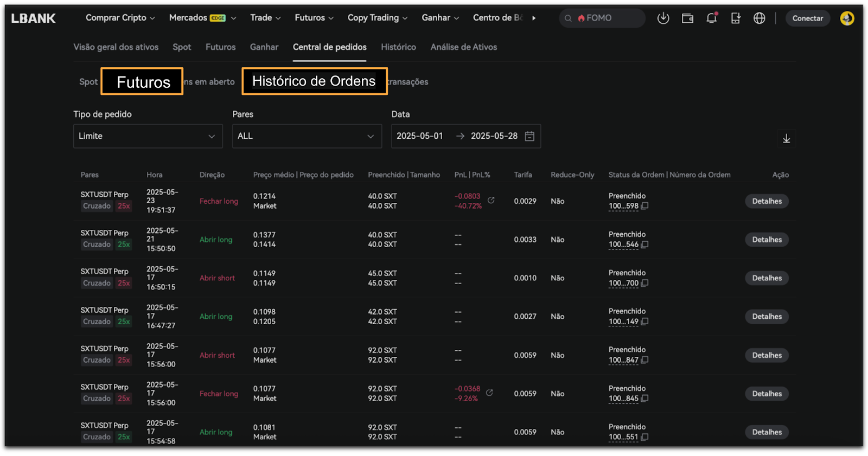Viewport: 868px width, 456px height.
Task: Open the Copy Trading menu
Action: (x=377, y=18)
